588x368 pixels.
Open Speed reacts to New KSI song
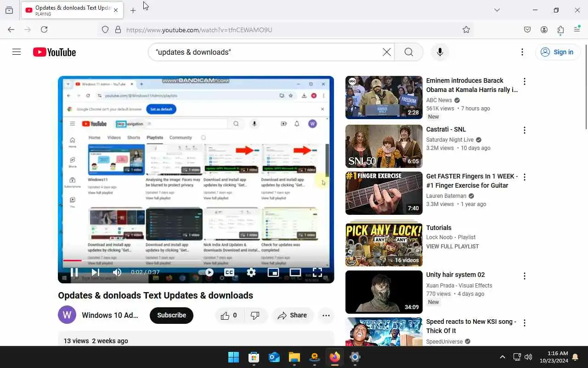[x=471, y=326]
